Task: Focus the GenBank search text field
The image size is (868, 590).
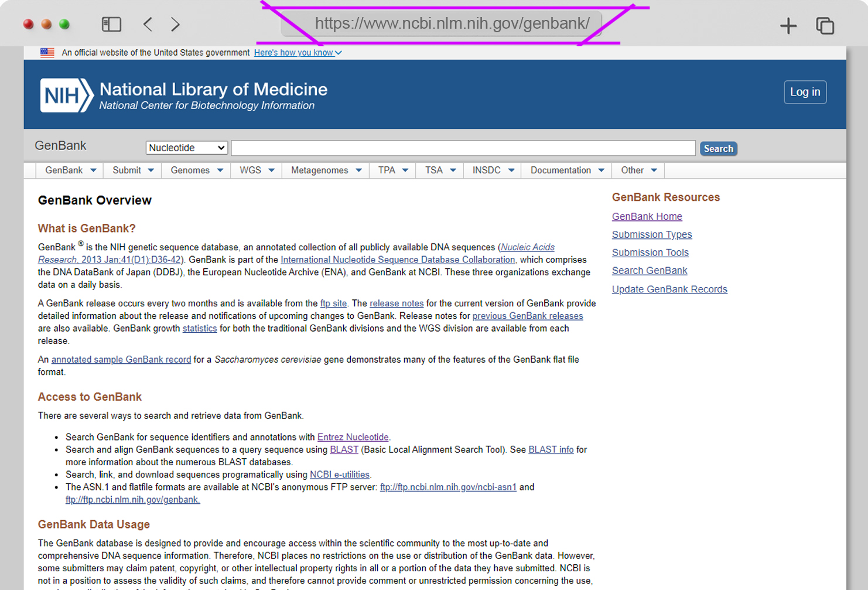Action: click(463, 148)
